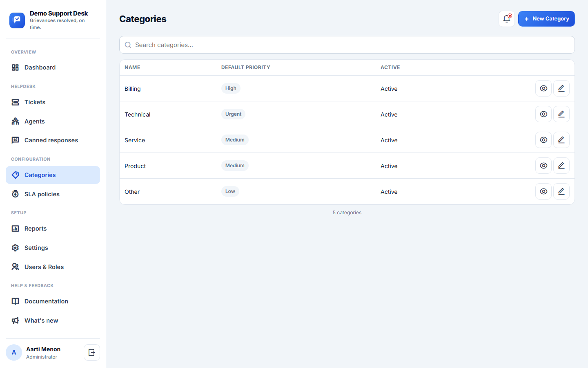Screen dimensions: 588x368
Task: Open SLA policies
Action: coord(53,194)
